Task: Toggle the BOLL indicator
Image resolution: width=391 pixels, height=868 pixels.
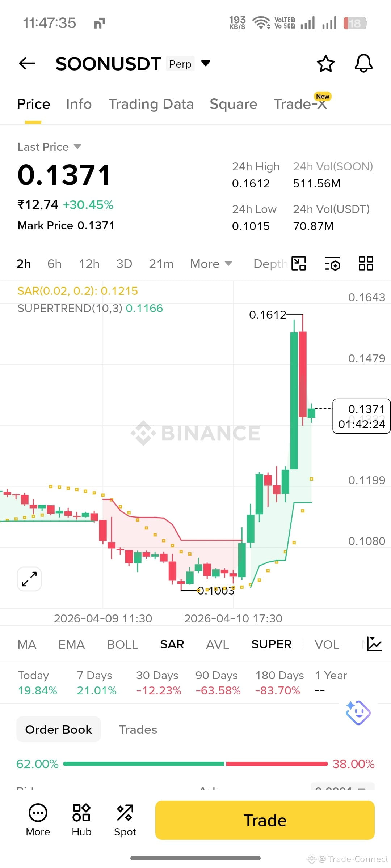Action: [122, 644]
